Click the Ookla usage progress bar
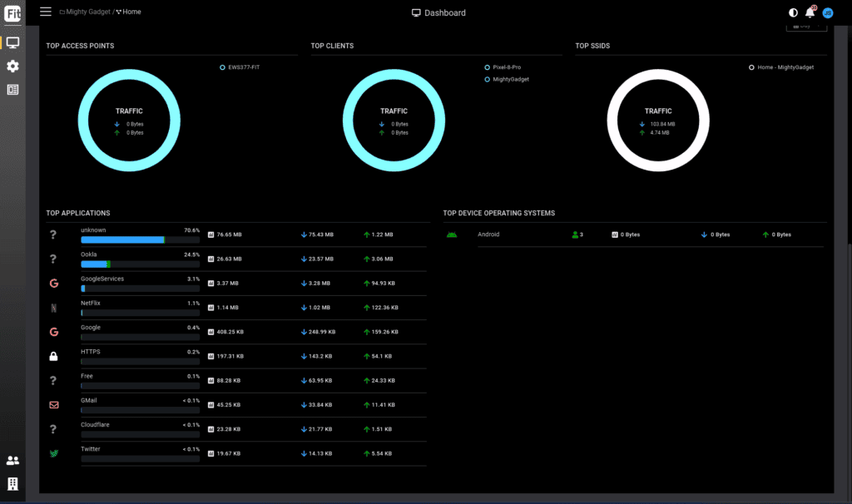Image resolution: width=852 pixels, height=504 pixels. 140,264
